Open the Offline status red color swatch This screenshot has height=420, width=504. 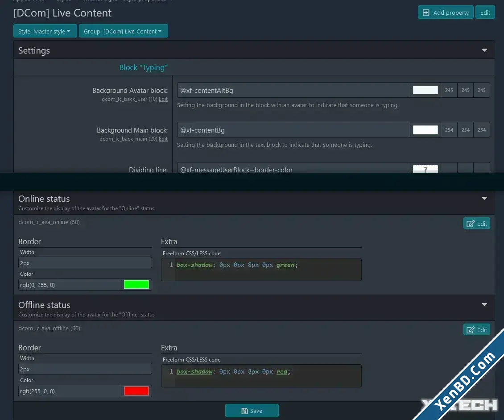tap(136, 391)
